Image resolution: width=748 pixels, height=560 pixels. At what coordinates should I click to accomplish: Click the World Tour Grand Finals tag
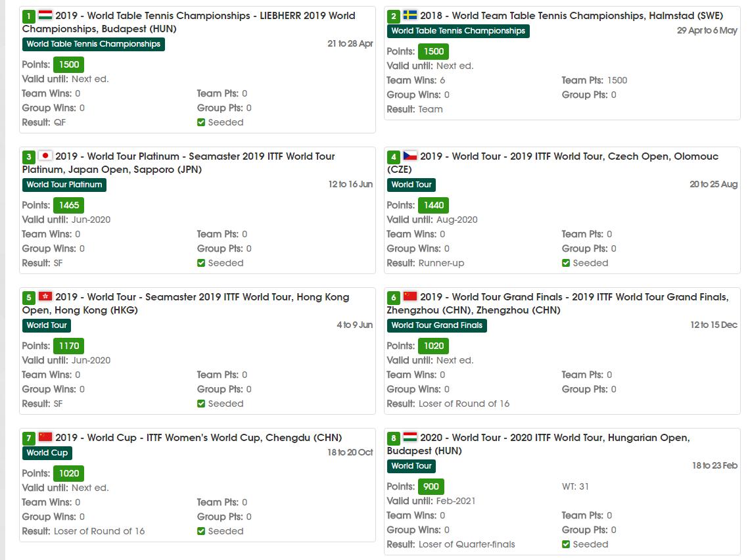[436, 325]
